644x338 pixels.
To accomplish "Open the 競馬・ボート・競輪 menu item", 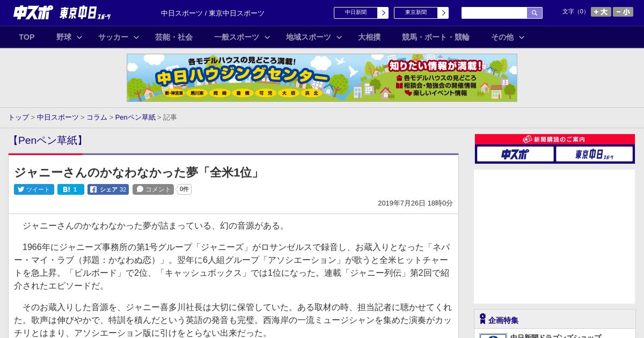I will [x=436, y=37].
